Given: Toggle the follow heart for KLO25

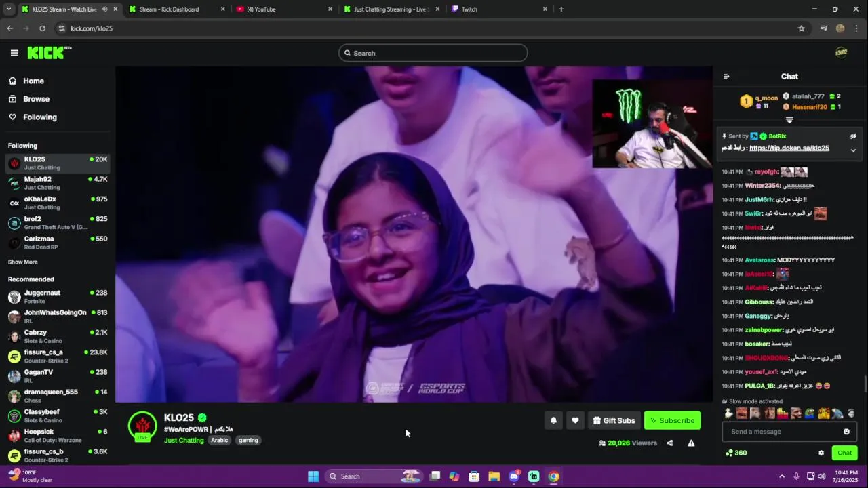Looking at the screenshot, I should 575,420.
